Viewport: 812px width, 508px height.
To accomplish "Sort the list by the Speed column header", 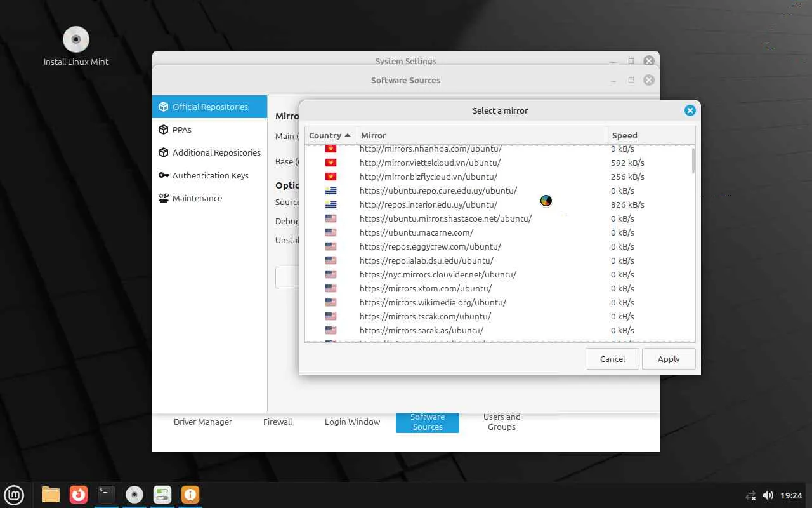I will [652, 135].
